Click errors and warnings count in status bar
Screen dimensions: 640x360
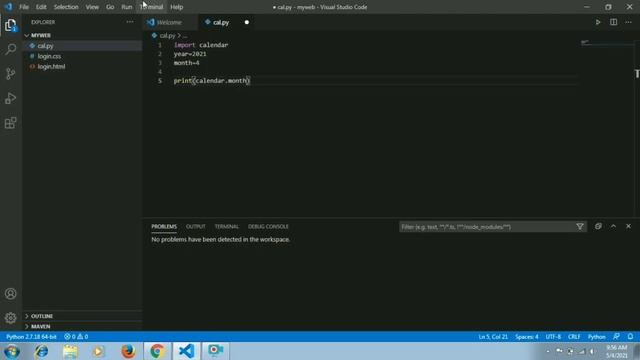tap(76, 337)
